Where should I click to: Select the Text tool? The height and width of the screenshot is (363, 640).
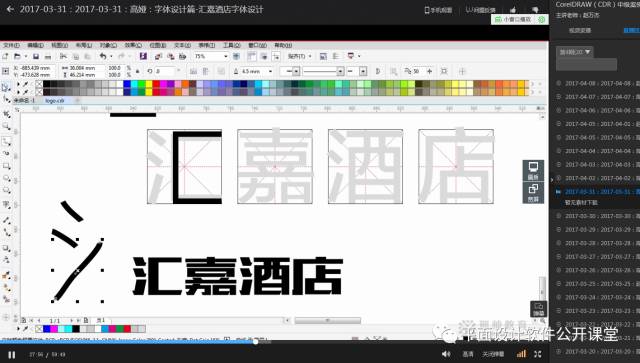6,205
